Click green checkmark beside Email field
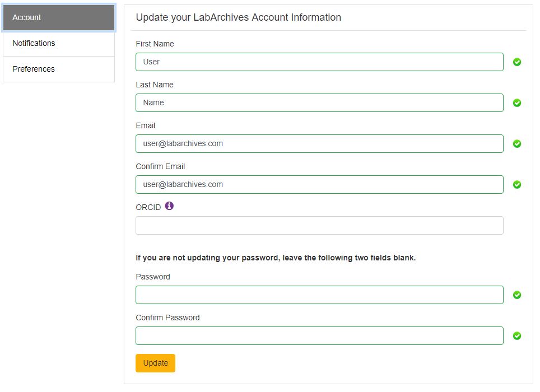Image resolution: width=540 pixels, height=392 pixels. tap(517, 144)
